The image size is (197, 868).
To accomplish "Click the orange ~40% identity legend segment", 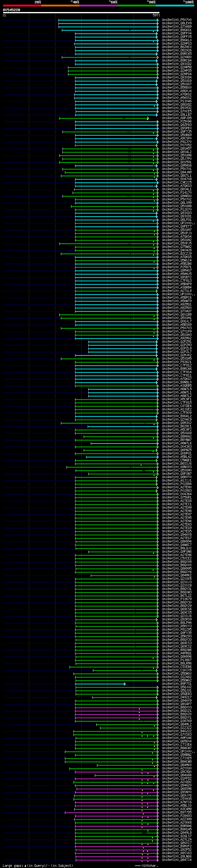I will coord(60,6).
